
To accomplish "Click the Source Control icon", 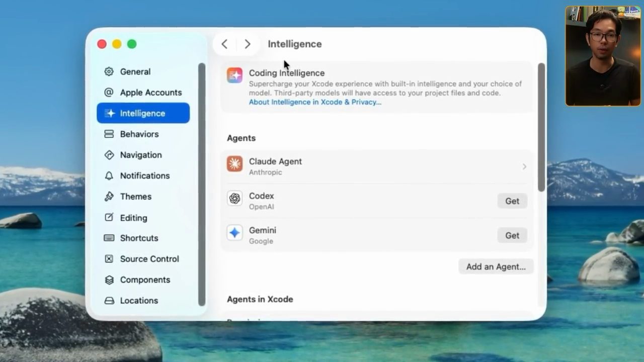I will pyautogui.click(x=109, y=259).
